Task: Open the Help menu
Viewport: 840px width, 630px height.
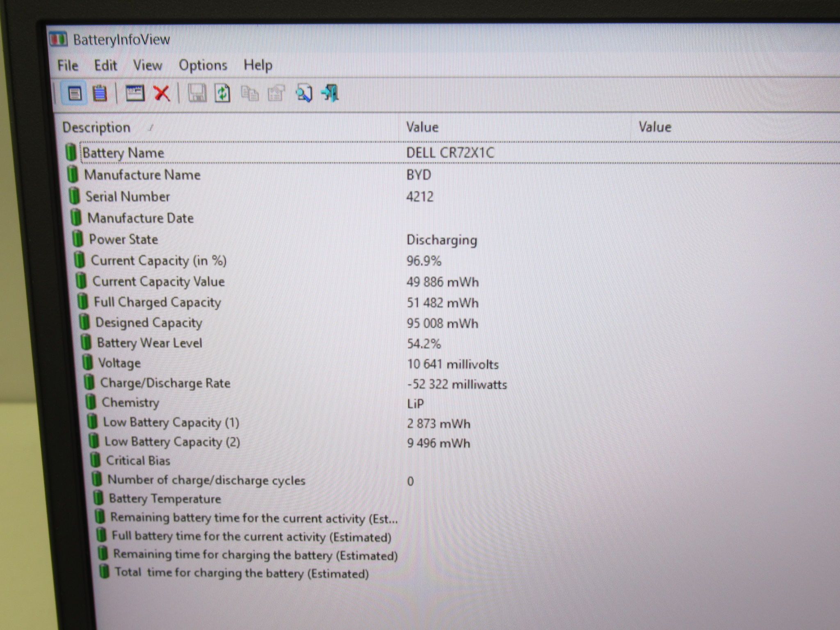Action: (258, 65)
